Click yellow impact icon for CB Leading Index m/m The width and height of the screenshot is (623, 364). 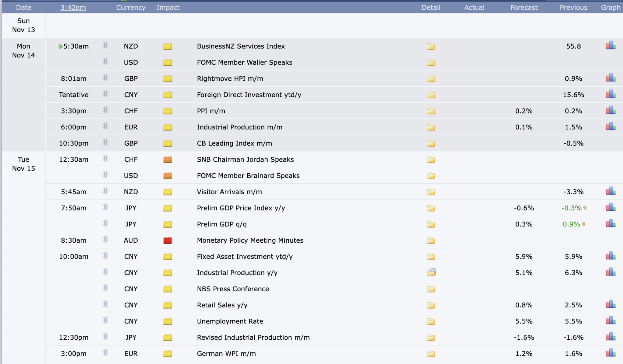[x=168, y=143]
